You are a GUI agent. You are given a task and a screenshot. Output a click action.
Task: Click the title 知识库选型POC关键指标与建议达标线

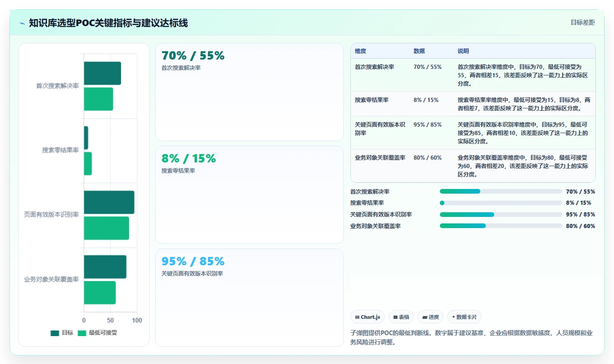109,23
